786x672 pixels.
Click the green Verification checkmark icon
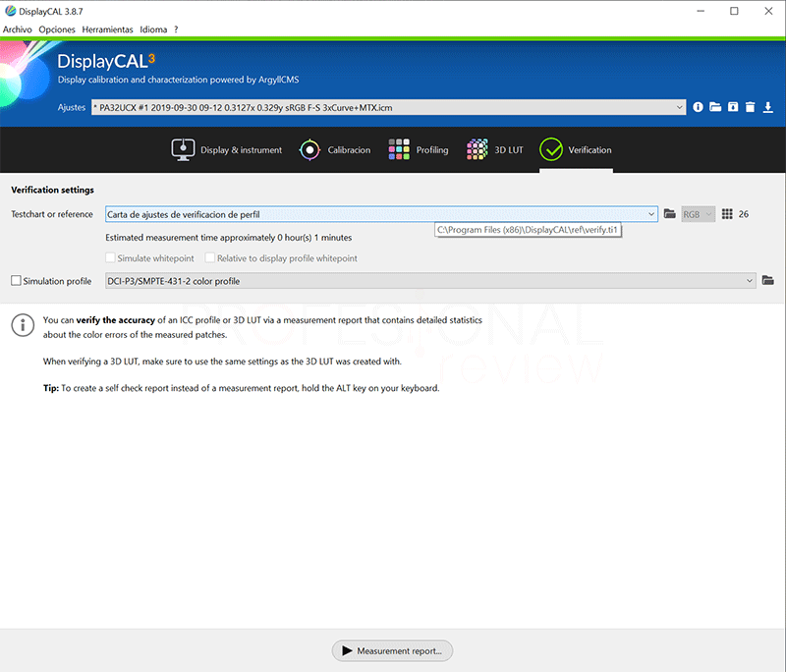click(551, 150)
